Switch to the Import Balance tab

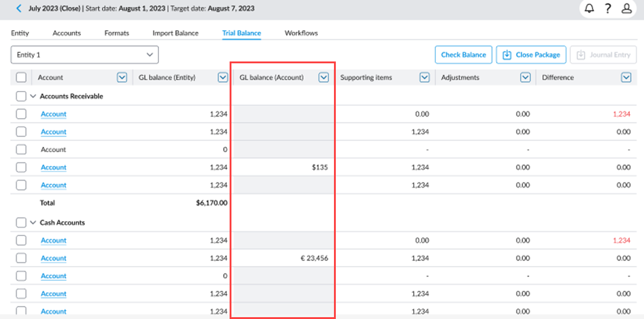point(175,33)
